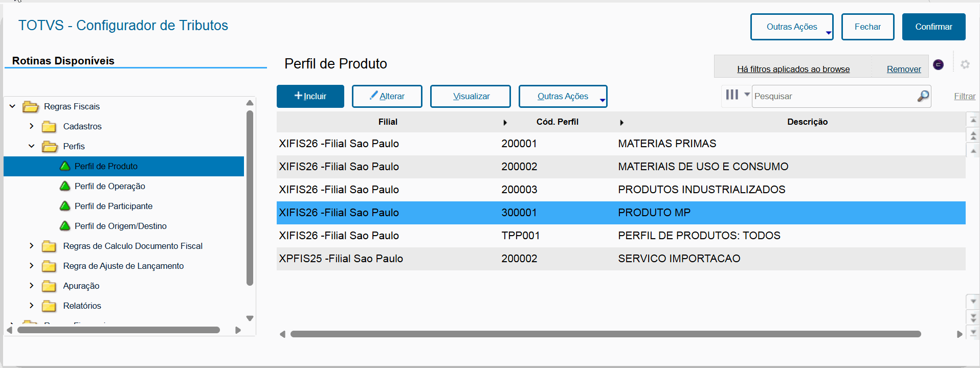Jump to last record with bottom arrow

pyautogui.click(x=973, y=332)
